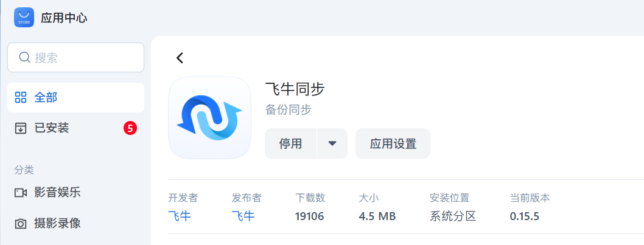644x245 pixels.
Task: Open the 影音娱乐 category
Action: click(75, 192)
